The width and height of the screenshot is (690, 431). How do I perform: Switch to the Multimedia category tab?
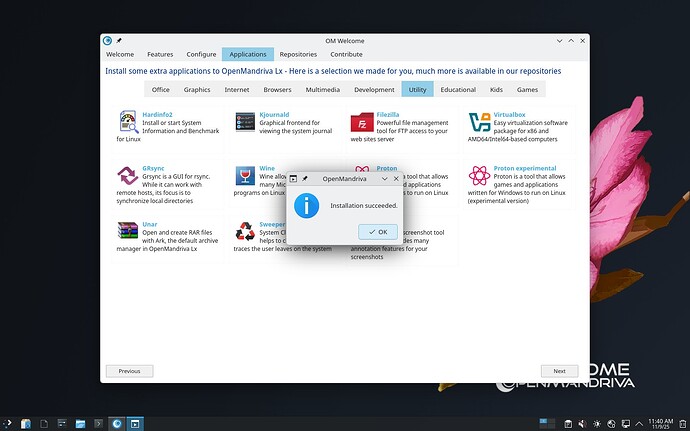322,89
